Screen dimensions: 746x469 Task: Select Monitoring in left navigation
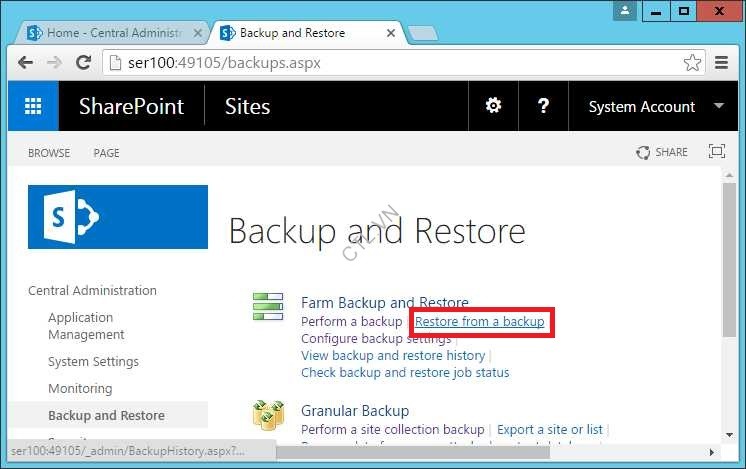[x=80, y=388]
